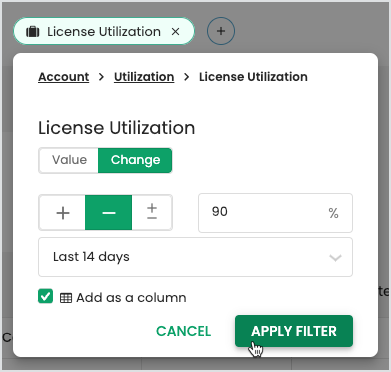Click License Utilization breadcrumb current item

pyautogui.click(x=253, y=77)
